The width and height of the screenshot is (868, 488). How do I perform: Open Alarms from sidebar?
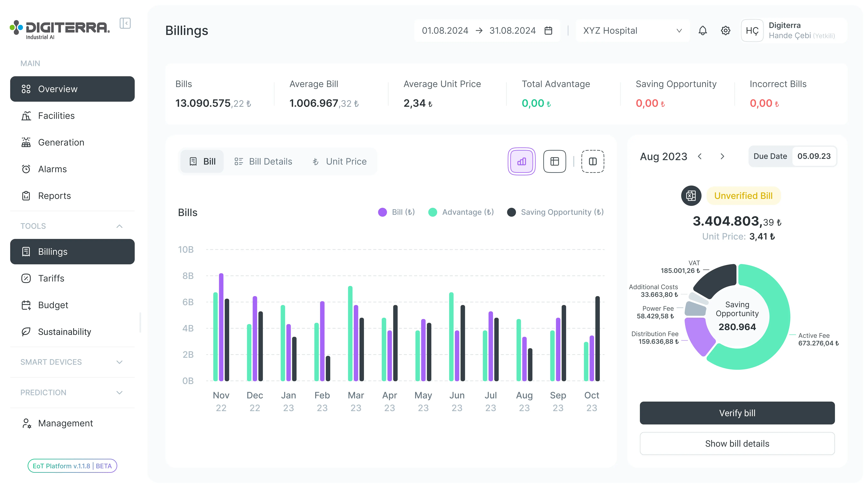pyautogui.click(x=52, y=169)
